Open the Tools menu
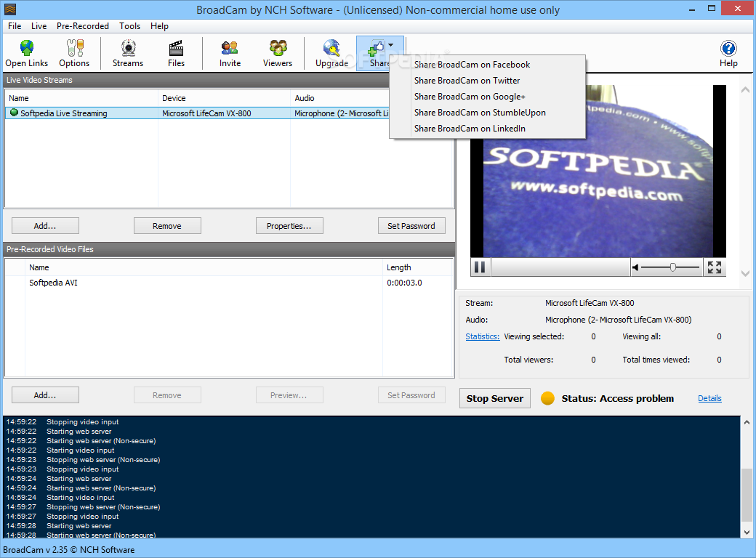Viewport: 756px width, 558px height. pos(129,26)
